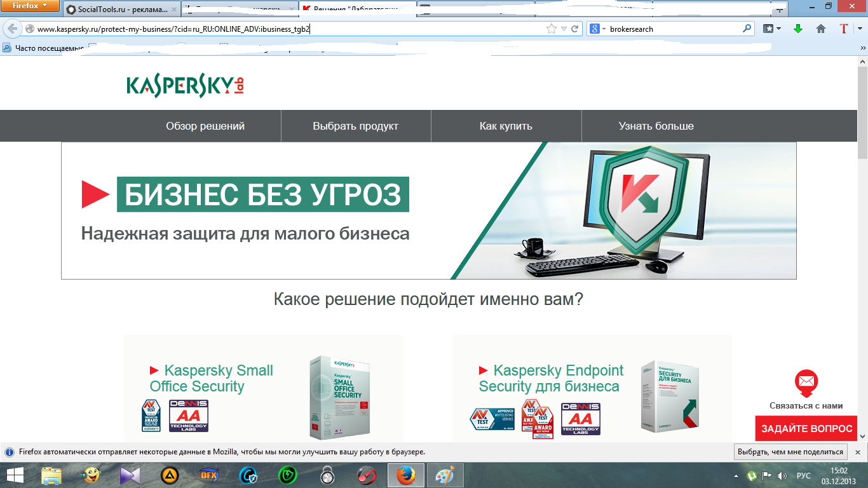This screenshot has width=868, height=488.
Task: Click the site identity globe icon
Action: [30, 29]
